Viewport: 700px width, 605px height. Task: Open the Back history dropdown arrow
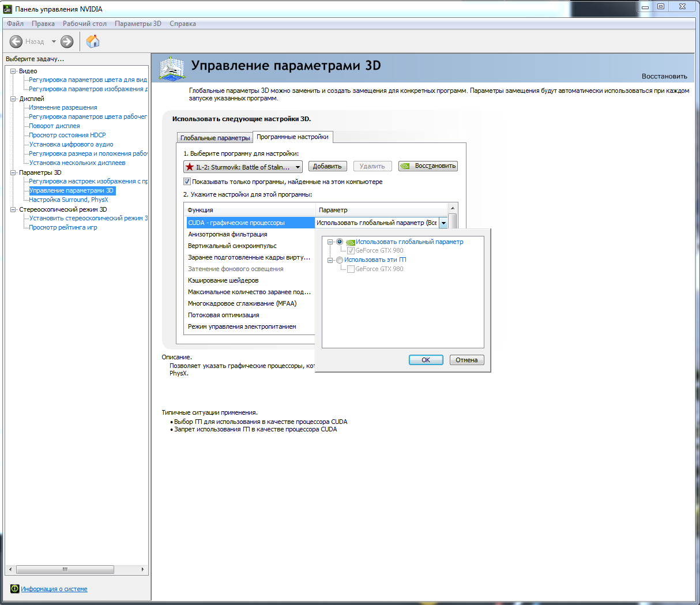[54, 42]
